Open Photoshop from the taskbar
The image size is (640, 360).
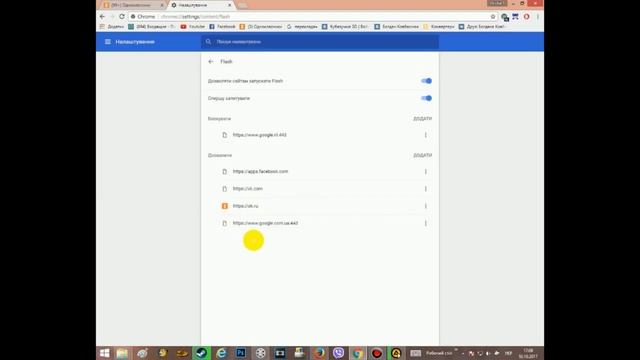coord(241,353)
